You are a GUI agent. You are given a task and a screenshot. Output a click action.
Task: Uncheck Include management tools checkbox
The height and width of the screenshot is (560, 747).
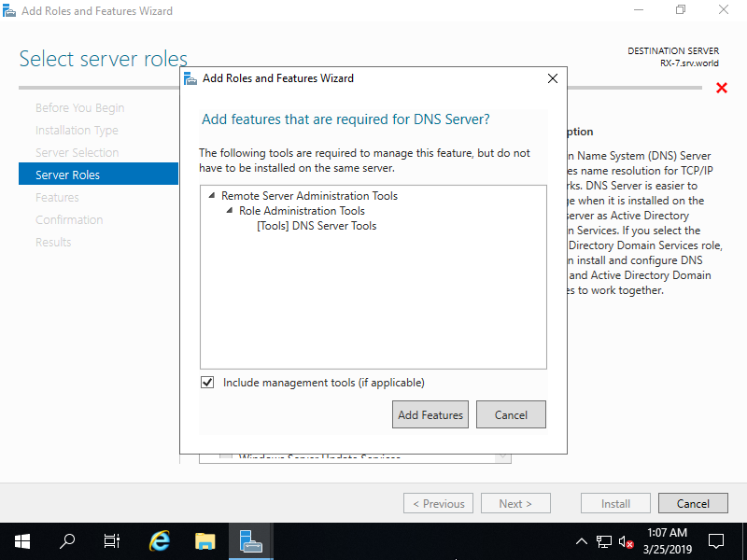click(x=207, y=383)
